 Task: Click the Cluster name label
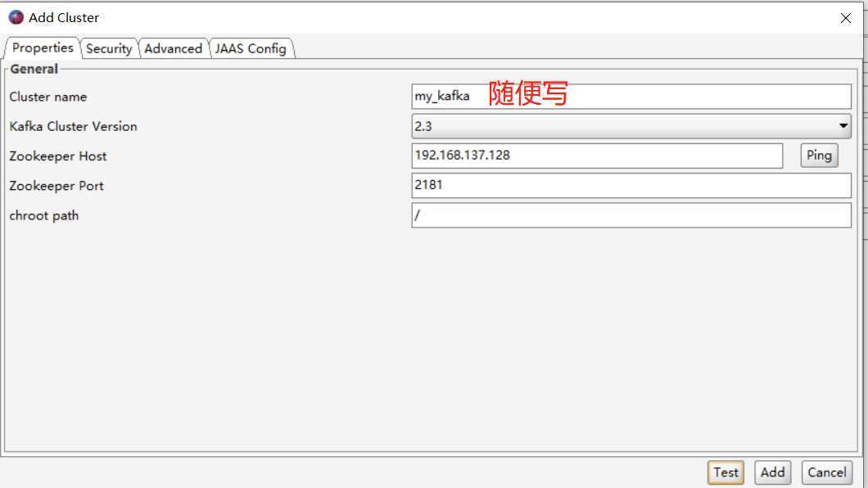tap(48, 97)
